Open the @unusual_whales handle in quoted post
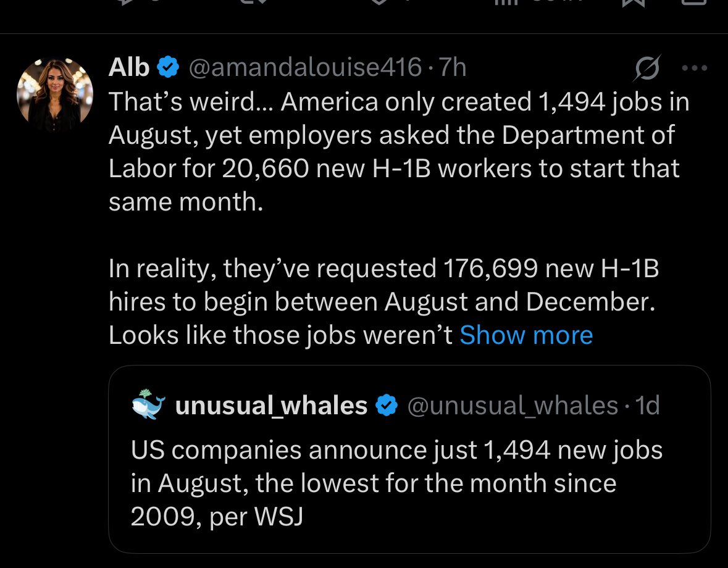The image size is (728, 568). 513,406
